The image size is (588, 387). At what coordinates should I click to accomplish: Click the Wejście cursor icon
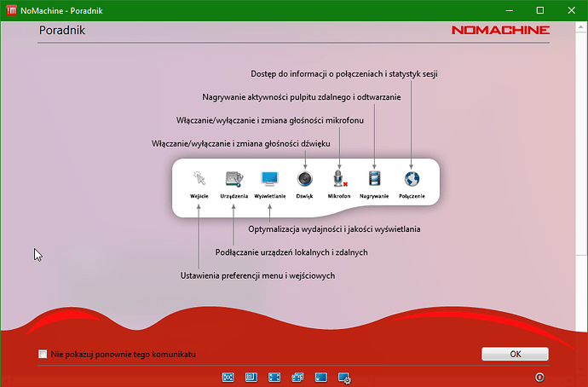[199, 178]
